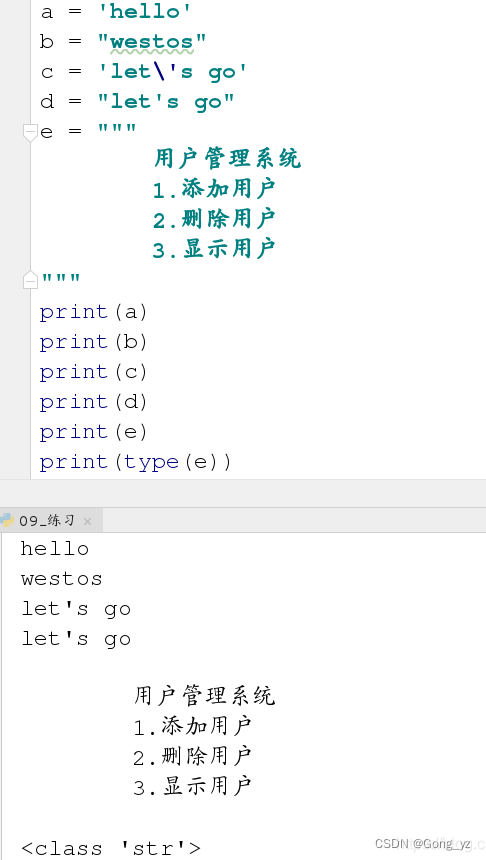Click the line d = "let's go"

click(x=137, y=101)
